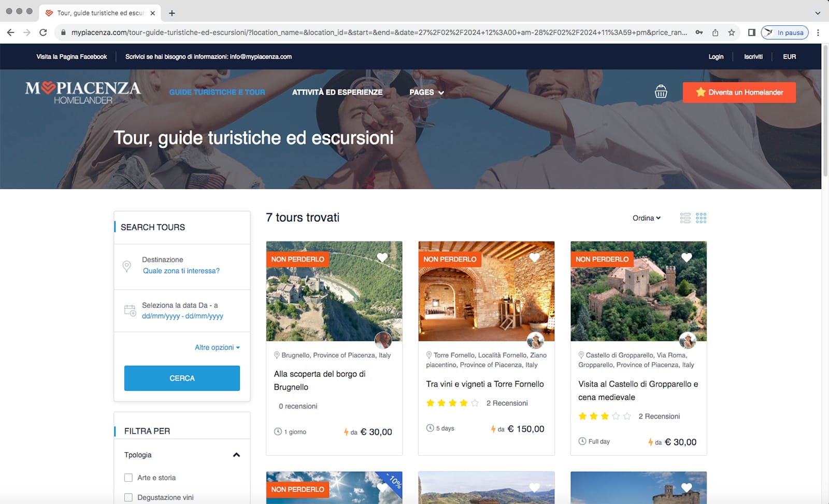829x504 pixels.
Task: Switch to list view layout
Action: coord(685,218)
